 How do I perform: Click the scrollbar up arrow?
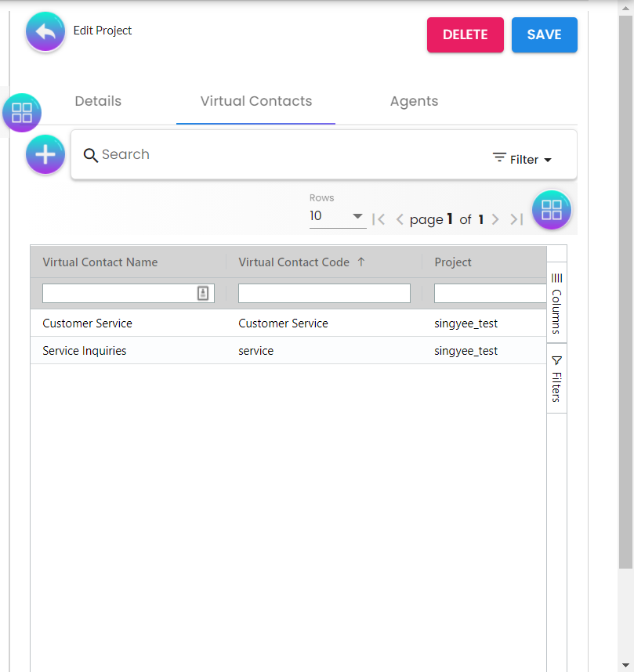click(626, 8)
